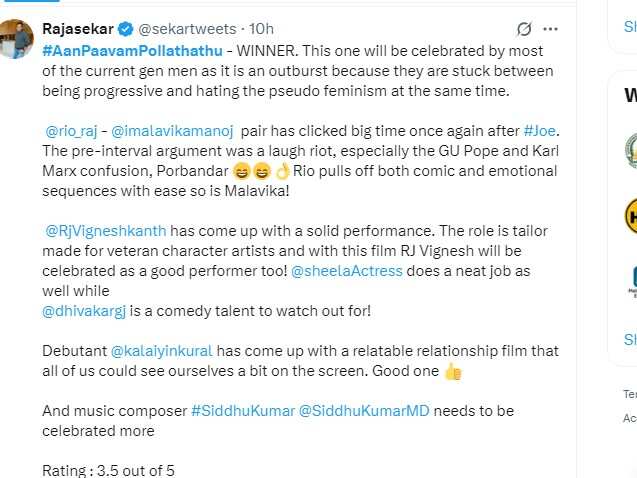Go to the @rio_raj mention

tap(72, 130)
